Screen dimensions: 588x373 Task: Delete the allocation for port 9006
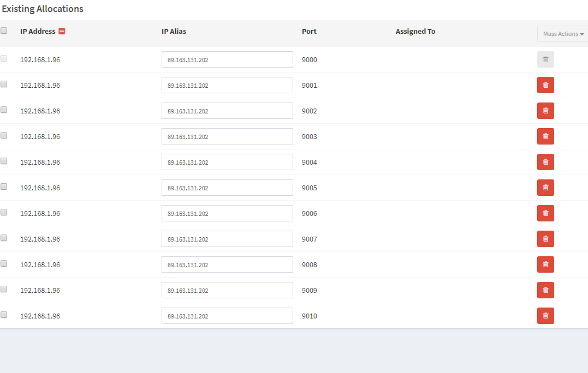coord(545,213)
